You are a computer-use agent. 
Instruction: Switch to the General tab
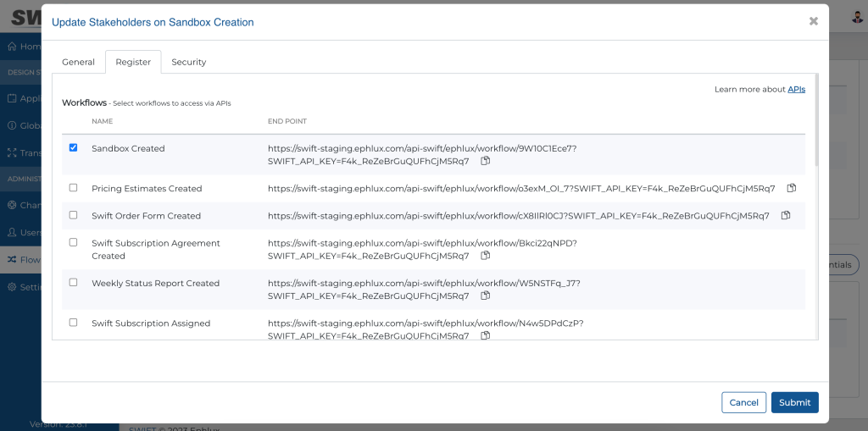tap(78, 62)
